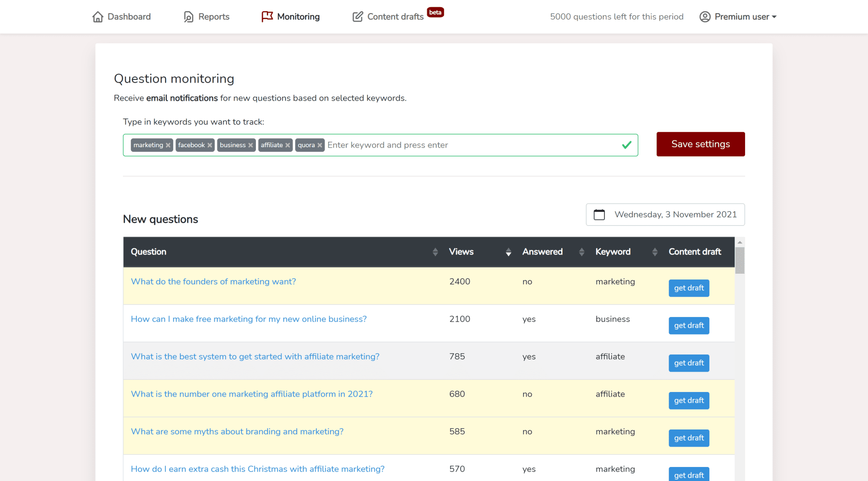Click the Content drafts pencil icon
This screenshot has width=868, height=481.
358,17
